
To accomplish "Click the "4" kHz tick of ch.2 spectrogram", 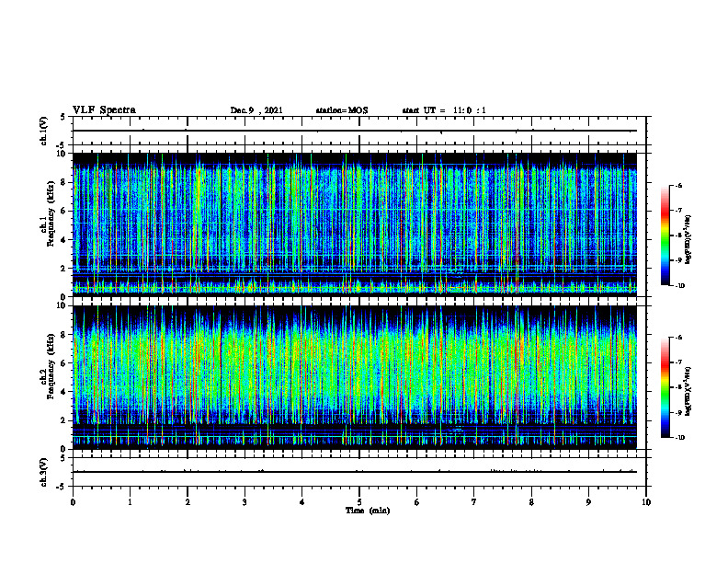I will [63, 392].
